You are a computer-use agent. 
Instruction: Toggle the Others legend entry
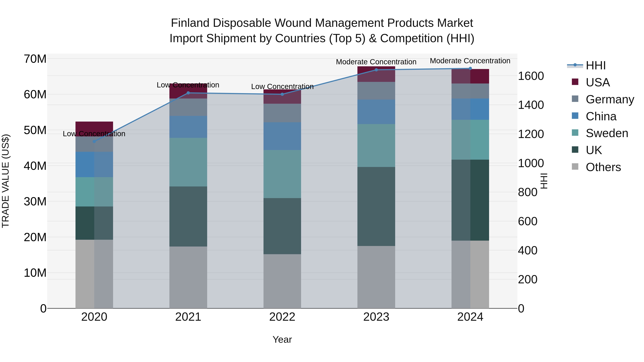(596, 167)
